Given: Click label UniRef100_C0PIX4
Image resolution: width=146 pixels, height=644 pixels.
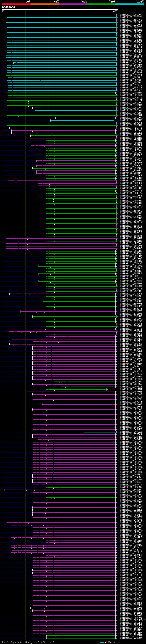Looking at the screenshot, I should click(131, 387).
